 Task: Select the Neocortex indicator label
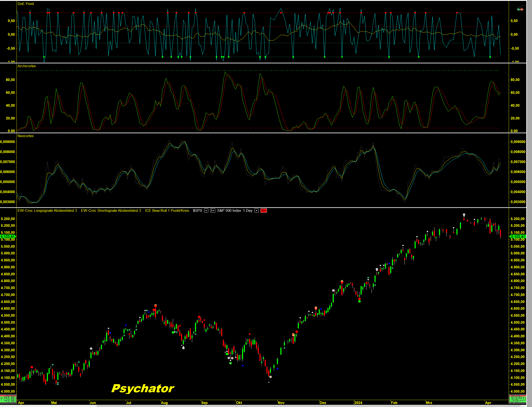click(x=25, y=136)
